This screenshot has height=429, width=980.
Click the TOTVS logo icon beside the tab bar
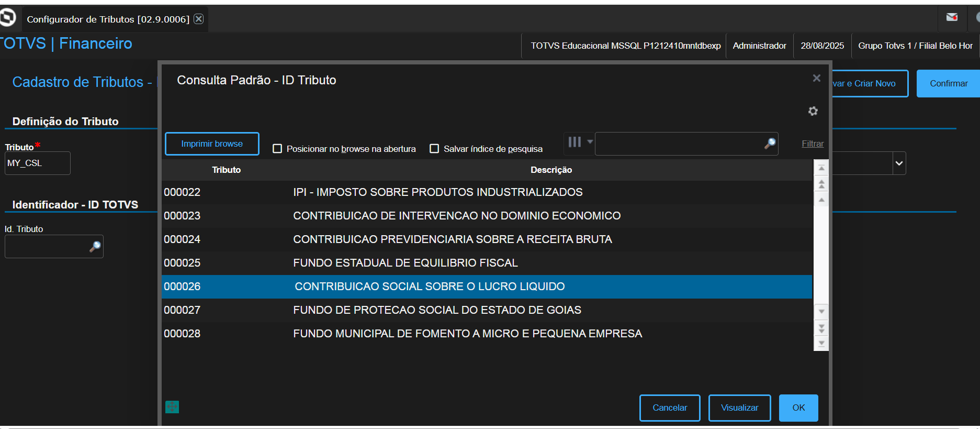[7, 17]
